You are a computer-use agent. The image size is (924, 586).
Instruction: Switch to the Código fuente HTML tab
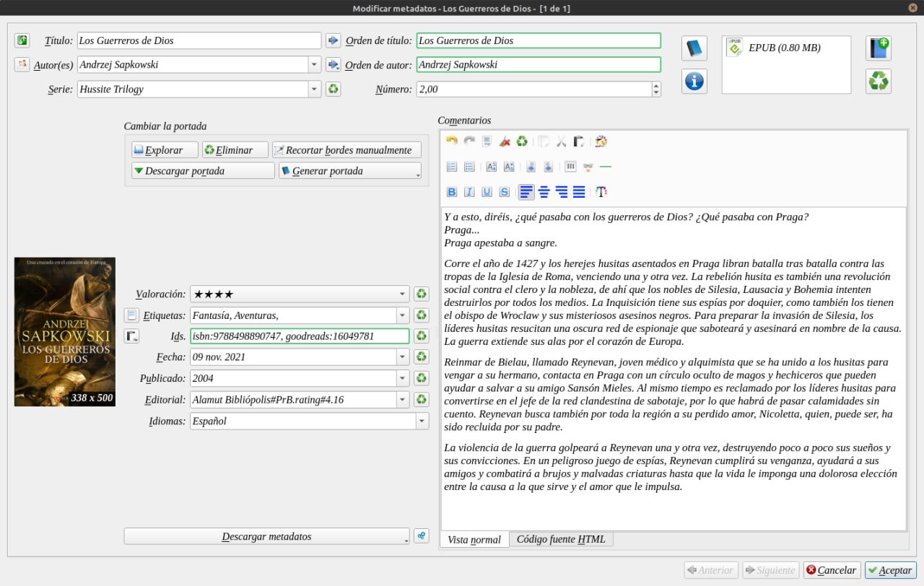click(561, 539)
